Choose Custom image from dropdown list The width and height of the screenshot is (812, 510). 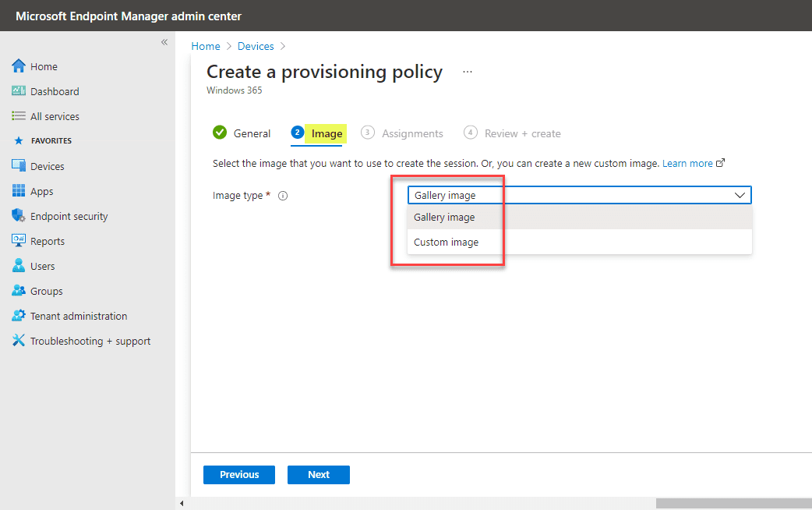[x=447, y=243]
